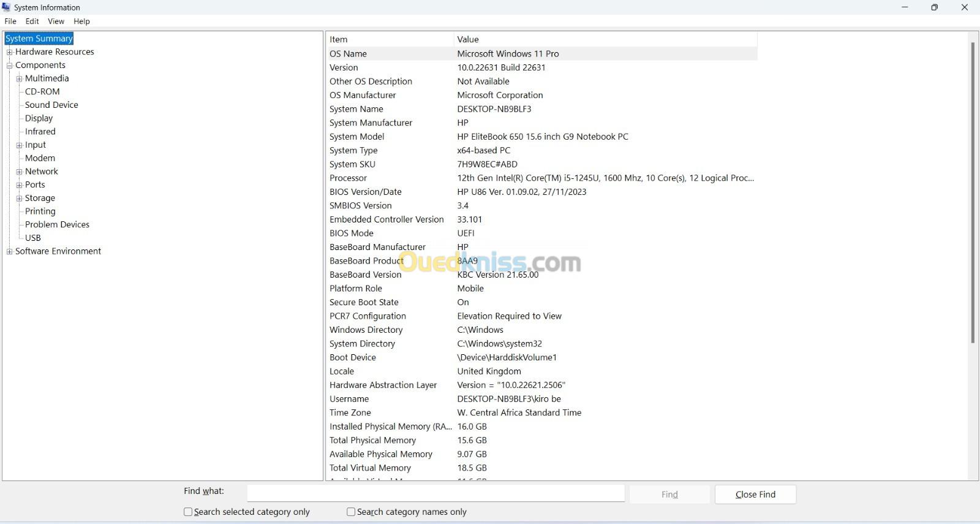Select the Username row
This screenshot has height=524, width=980.
coord(542,399)
